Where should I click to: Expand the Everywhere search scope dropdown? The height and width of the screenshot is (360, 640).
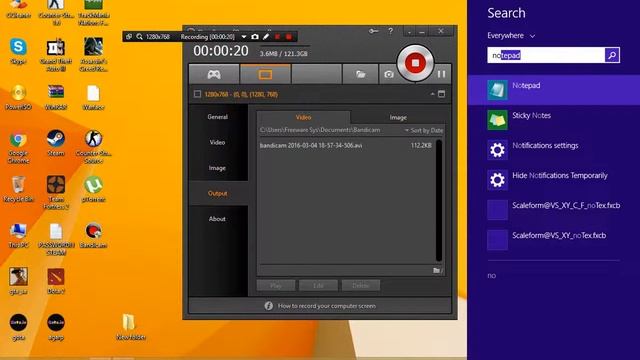click(511, 36)
